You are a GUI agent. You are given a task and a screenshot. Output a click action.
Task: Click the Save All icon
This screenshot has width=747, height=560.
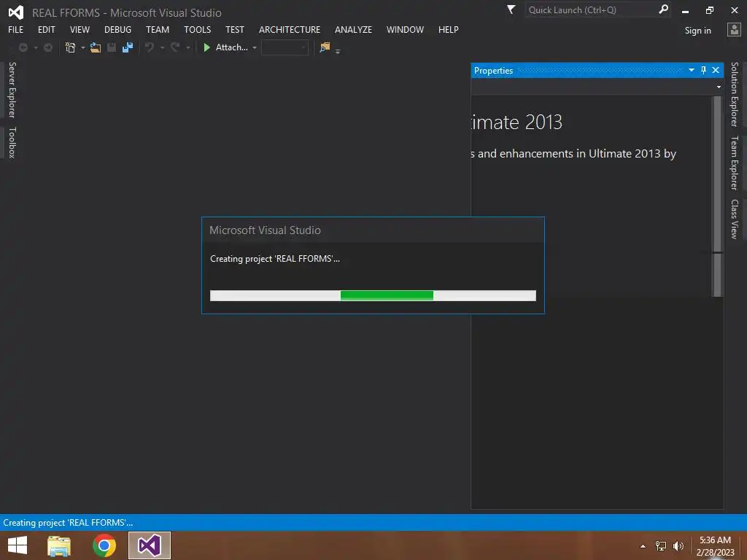(127, 47)
